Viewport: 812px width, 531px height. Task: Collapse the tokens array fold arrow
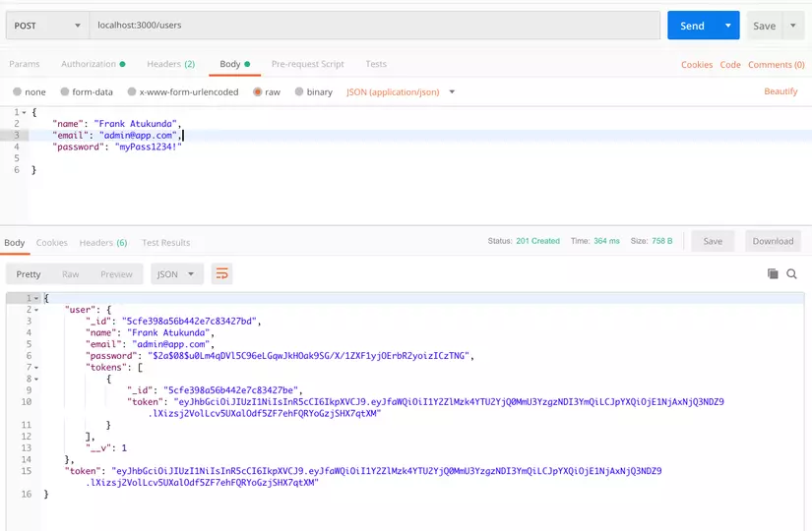click(x=36, y=367)
